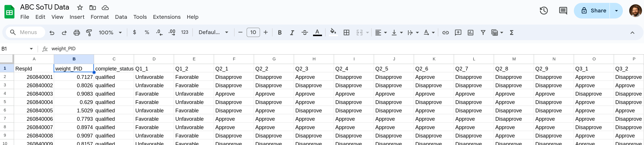Expand the Default font dropdown
Viewport: 644px width, 145px height.
213,33
